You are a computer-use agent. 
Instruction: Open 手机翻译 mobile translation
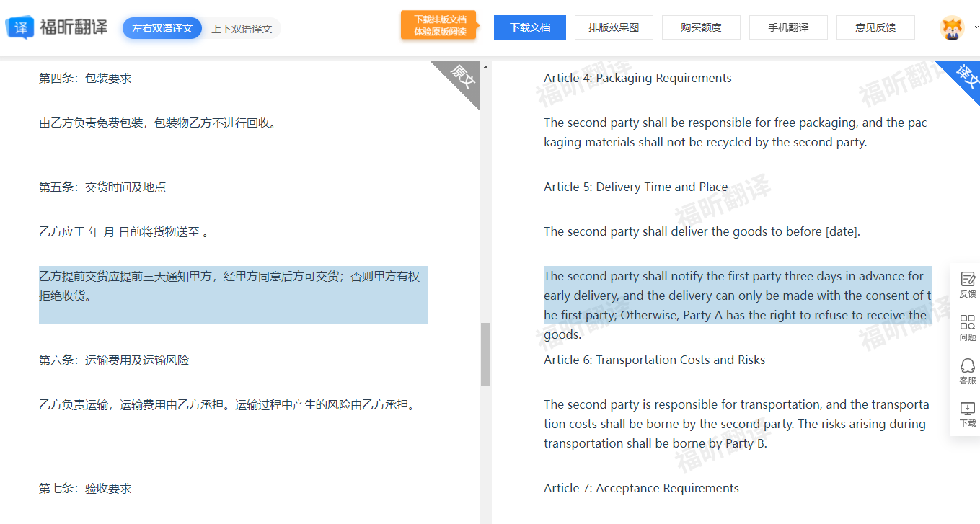click(x=788, y=27)
